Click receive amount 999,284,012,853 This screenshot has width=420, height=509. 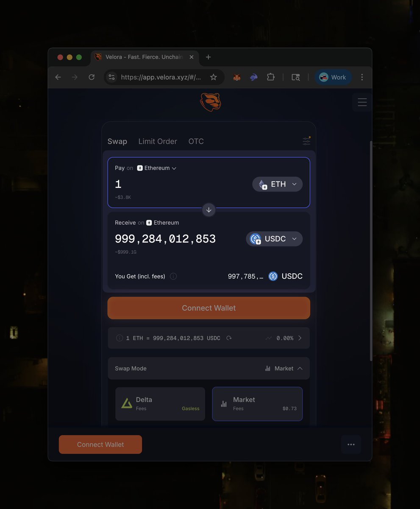point(165,239)
